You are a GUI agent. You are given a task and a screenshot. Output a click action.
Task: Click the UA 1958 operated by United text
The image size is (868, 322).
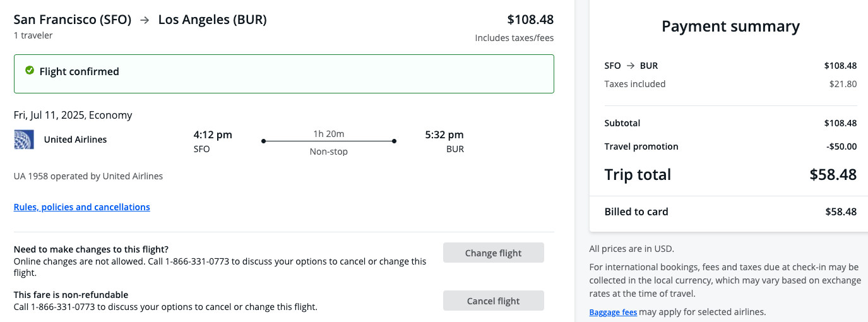click(88, 176)
